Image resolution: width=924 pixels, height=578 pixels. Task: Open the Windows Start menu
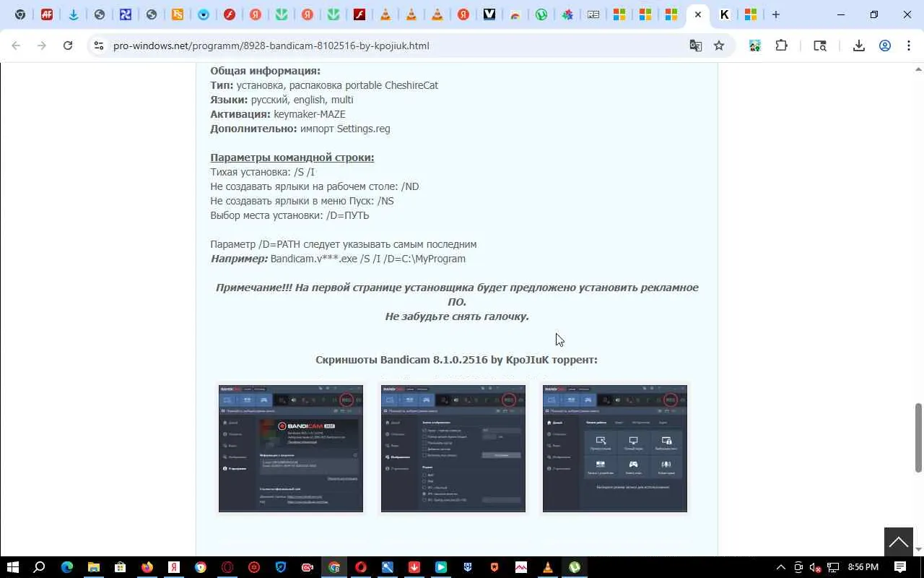pyautogui.click(x=12, y=567)
